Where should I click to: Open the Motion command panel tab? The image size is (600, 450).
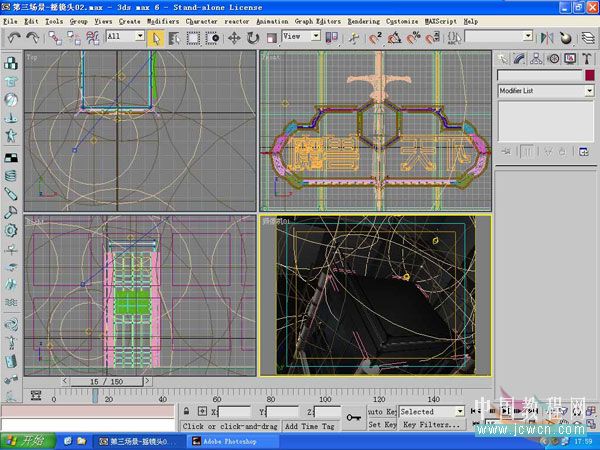click(x=553, y=59)
